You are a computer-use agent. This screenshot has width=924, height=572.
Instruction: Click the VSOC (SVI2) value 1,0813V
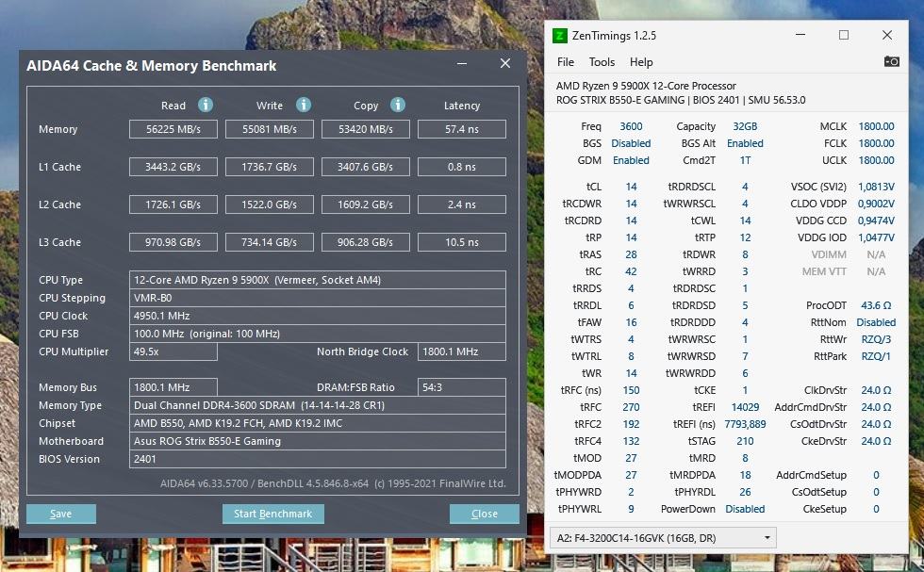point(876,187)
